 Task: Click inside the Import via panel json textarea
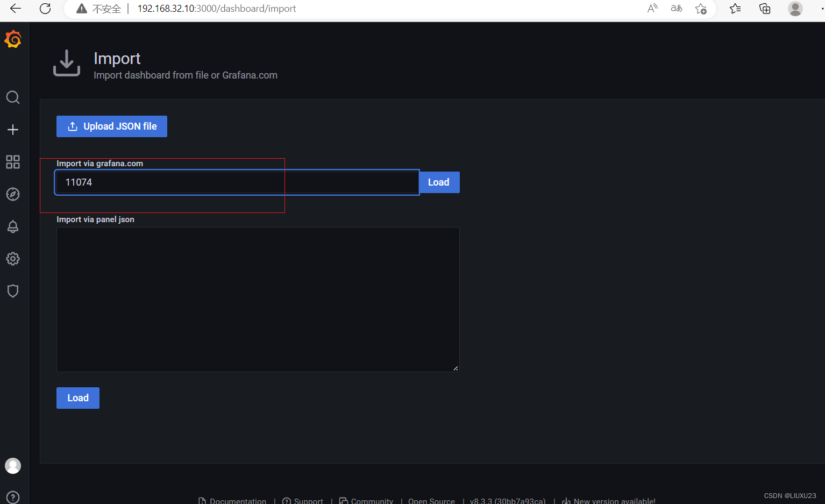[258, 300]
